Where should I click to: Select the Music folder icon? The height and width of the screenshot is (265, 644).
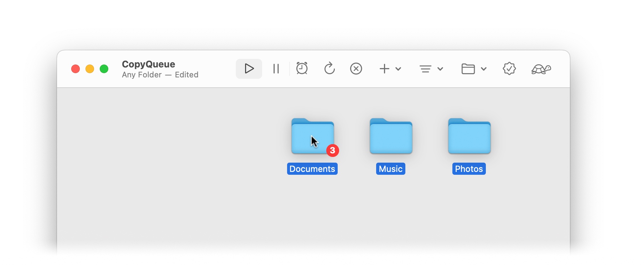(391, 137)
